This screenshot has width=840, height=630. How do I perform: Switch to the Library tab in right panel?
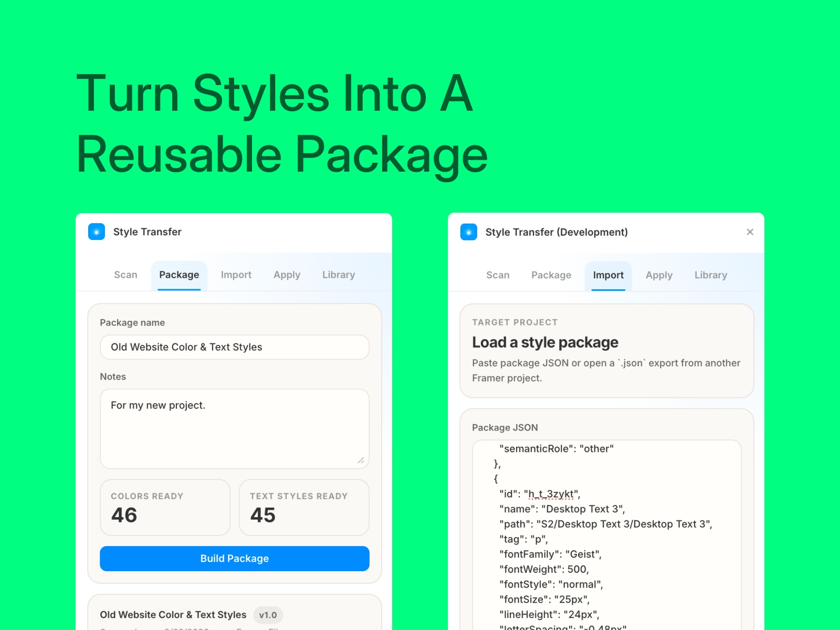click(x=710, y=275)
